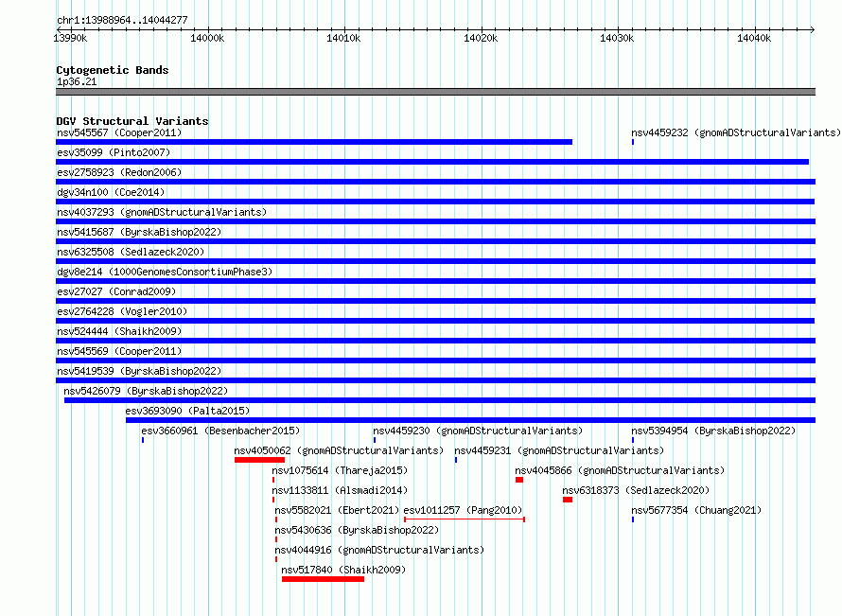
Task: Select nsv6318373 (Sedlazeck2020) label
Action: click(636, 490)
